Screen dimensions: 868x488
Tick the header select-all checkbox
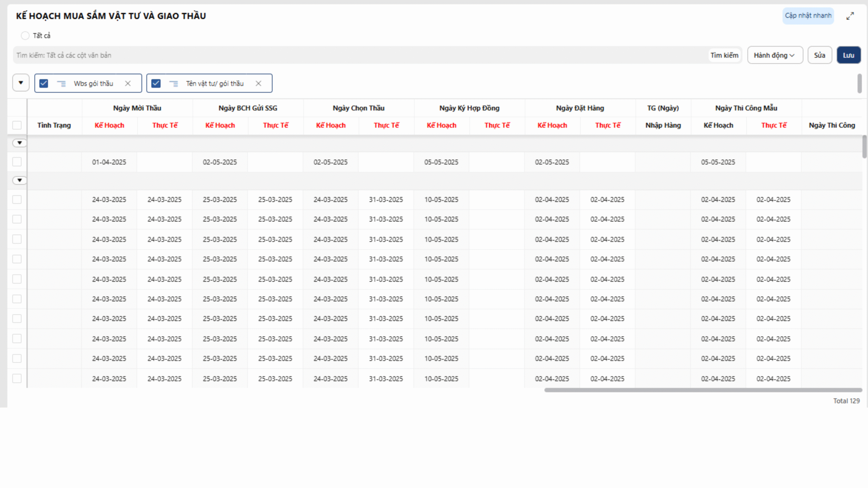tap(17, 125)
